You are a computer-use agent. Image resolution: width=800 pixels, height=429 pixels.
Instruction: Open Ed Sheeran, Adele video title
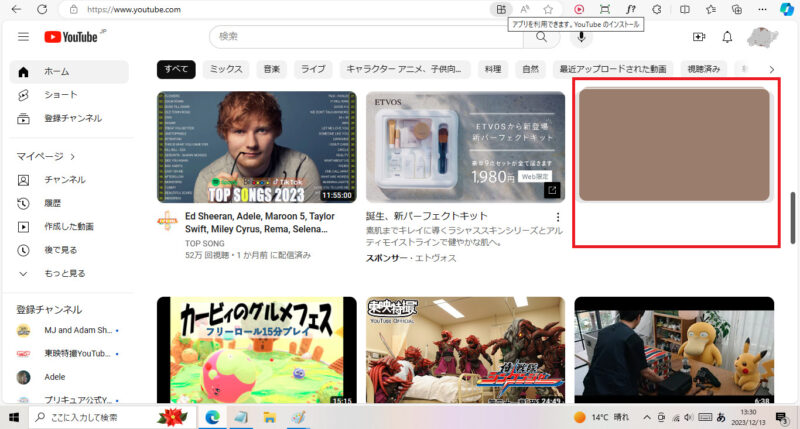(260, 222)
